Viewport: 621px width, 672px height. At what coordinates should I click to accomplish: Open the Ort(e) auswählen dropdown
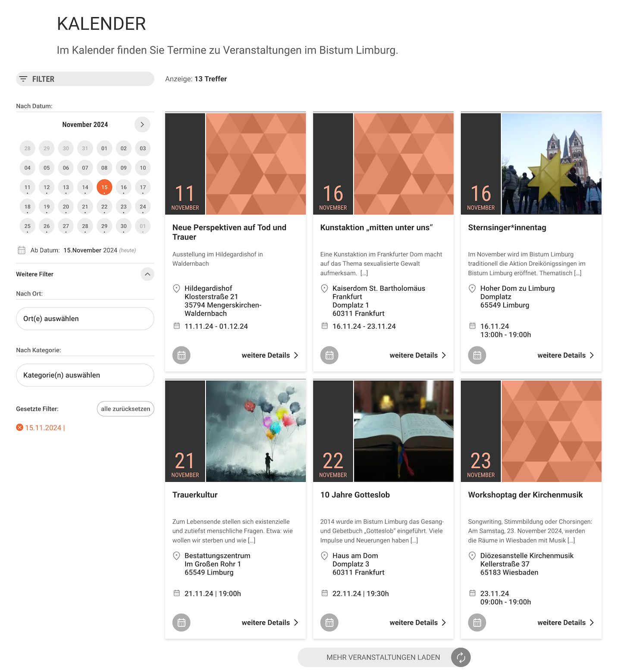tap(85, 319)
